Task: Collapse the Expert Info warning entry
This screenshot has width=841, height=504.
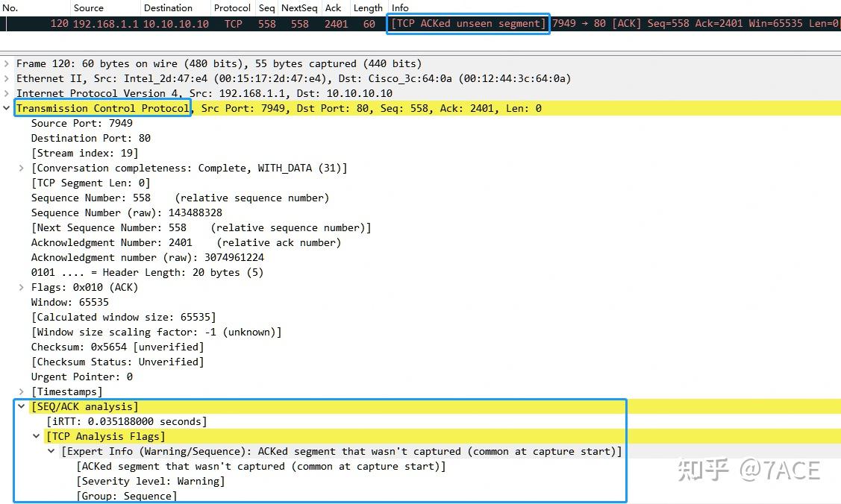Action: pos(51,451)
